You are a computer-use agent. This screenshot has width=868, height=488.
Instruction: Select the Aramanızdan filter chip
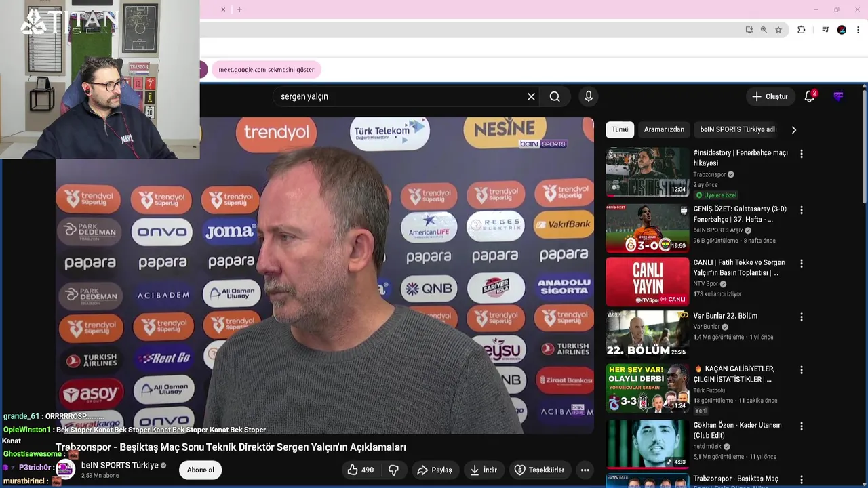(664, 129)
